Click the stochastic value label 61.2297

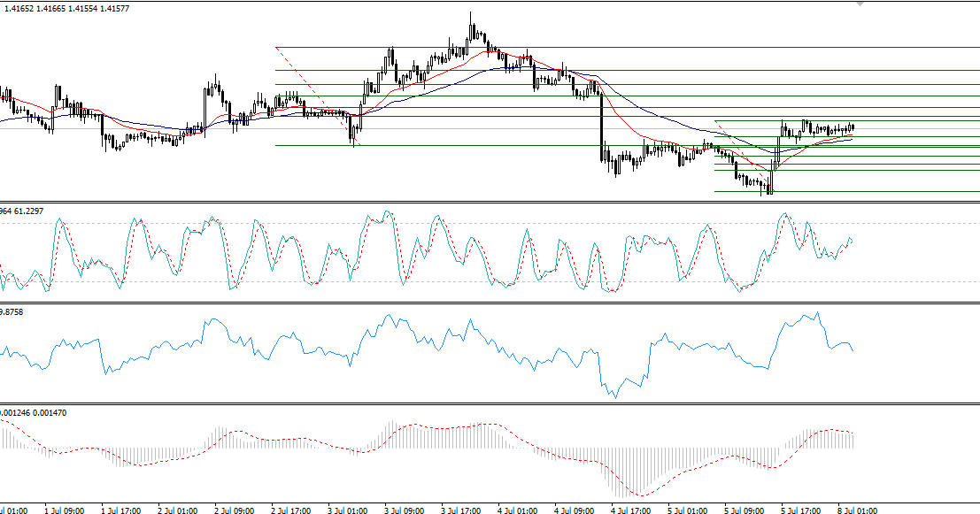tap(28, 211)
